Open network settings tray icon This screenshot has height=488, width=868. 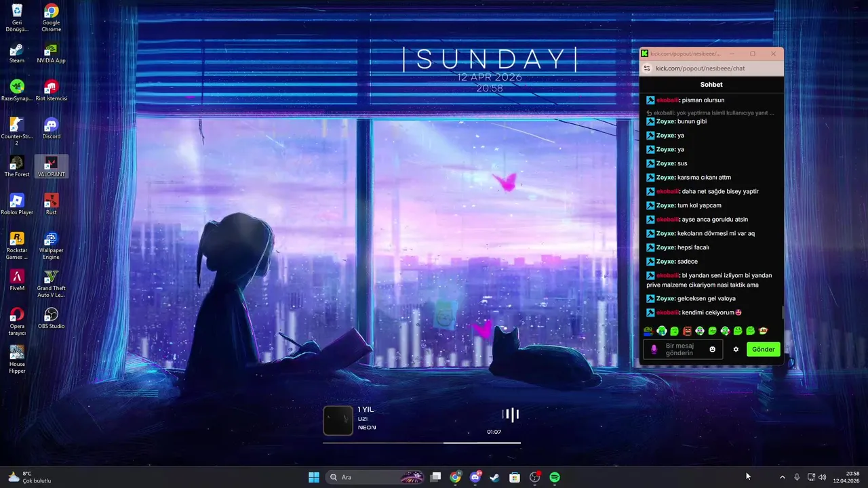811,477
